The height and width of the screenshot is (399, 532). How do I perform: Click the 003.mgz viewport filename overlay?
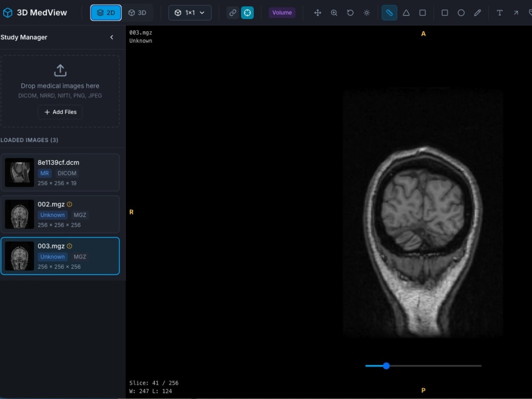click(x=140, y=32)
